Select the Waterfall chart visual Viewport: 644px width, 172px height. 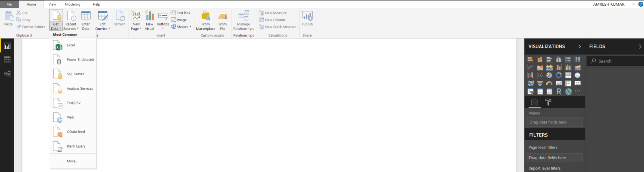(531, 75)
